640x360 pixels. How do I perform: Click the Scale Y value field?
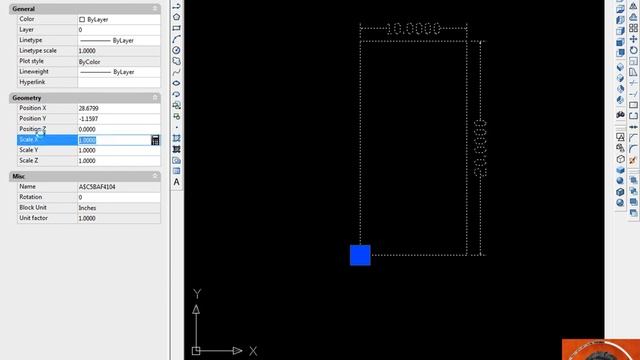(119, 150)
